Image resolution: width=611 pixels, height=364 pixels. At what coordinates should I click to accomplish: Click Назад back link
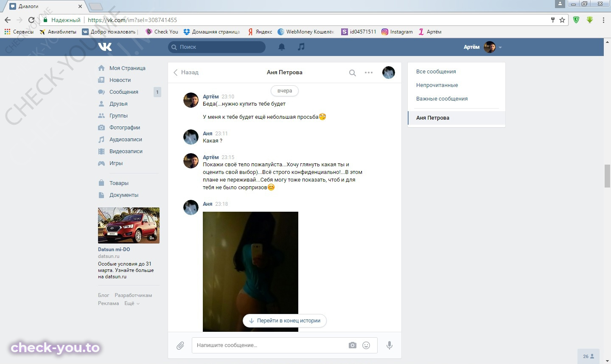click(186, 73)
